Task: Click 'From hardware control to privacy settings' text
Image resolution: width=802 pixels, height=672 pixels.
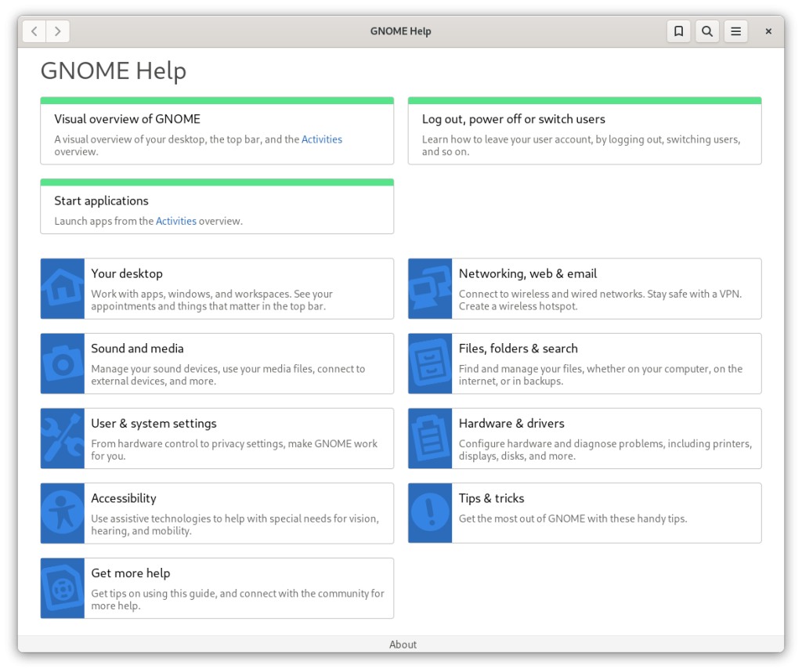Action: (x=234, y=450)
